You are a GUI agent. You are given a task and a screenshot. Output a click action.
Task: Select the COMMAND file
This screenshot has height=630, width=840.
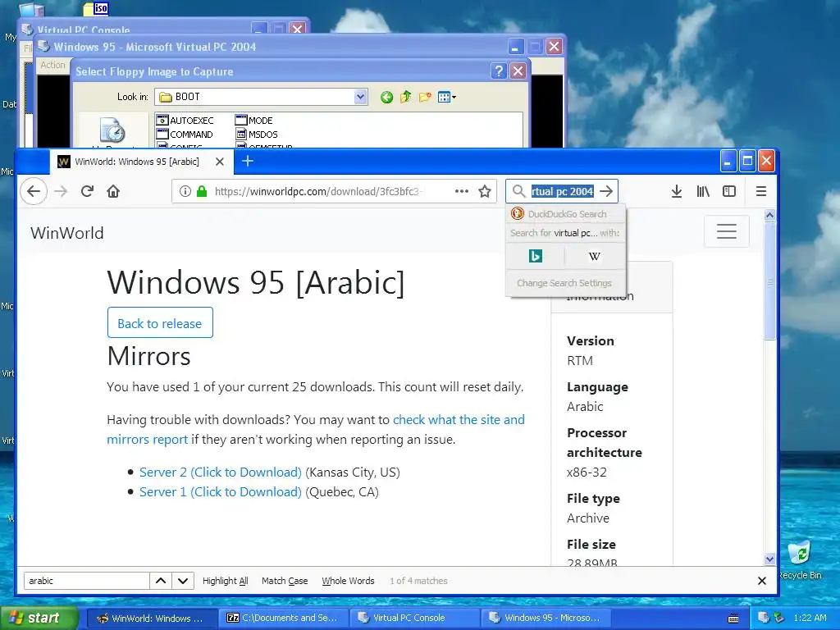185,135
